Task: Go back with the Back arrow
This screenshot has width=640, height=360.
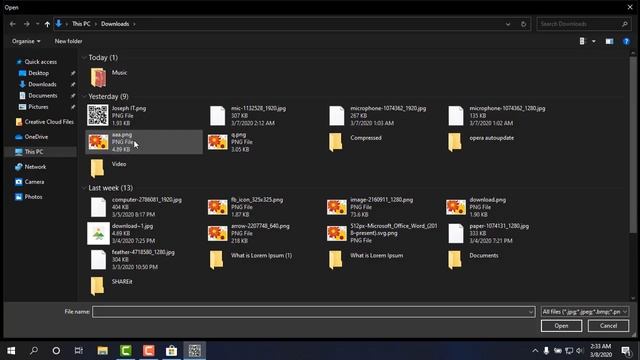Action: (x=13, y=24)
